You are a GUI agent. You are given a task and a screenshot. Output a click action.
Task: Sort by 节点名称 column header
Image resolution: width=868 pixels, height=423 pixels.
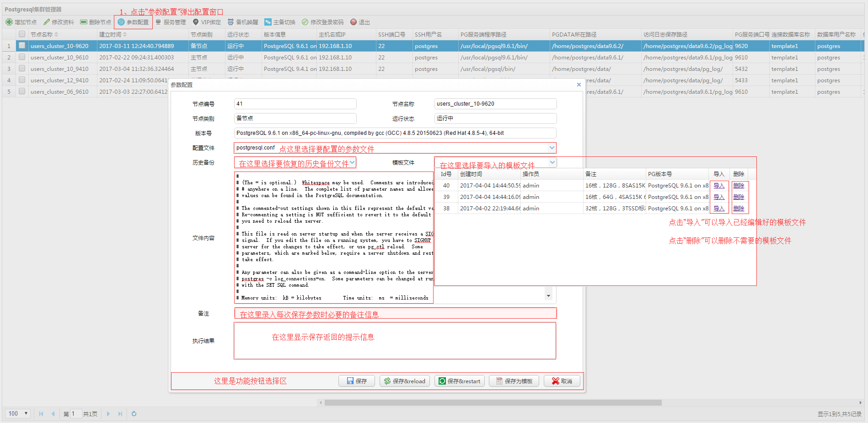pos(62,34)
